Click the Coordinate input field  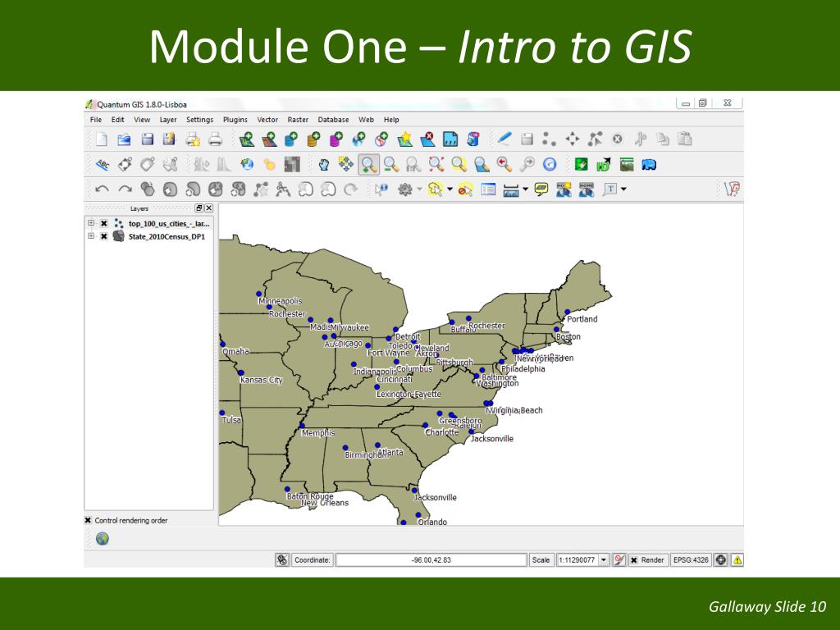click(431, 560)
